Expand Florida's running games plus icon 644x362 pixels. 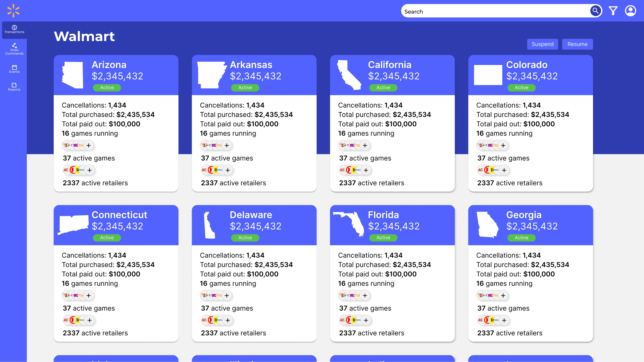365,296
